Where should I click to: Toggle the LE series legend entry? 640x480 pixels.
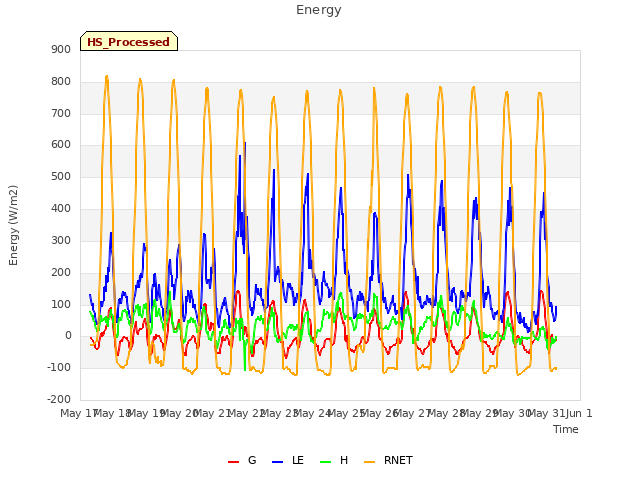pos(288,460)
